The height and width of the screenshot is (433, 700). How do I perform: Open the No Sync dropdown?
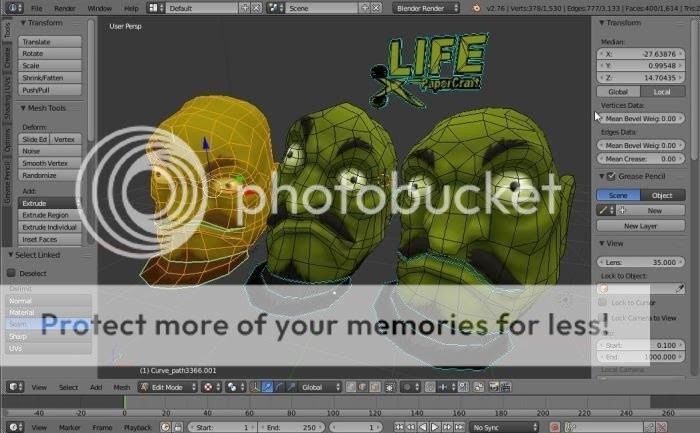pos(504,427)
